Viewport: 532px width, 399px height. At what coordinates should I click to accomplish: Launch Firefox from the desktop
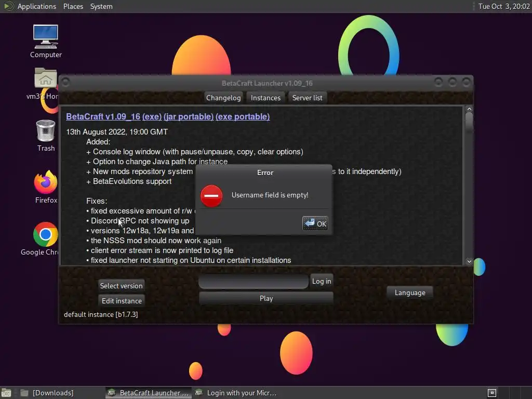click(x=46, y=187)
